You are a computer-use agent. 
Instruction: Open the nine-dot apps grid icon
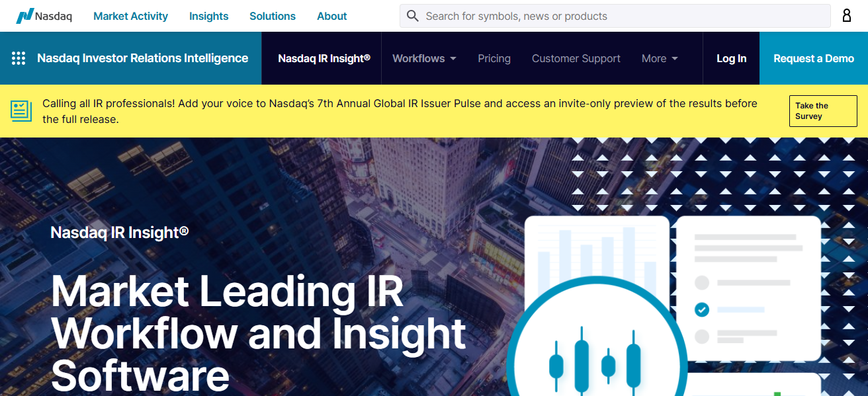19,58
